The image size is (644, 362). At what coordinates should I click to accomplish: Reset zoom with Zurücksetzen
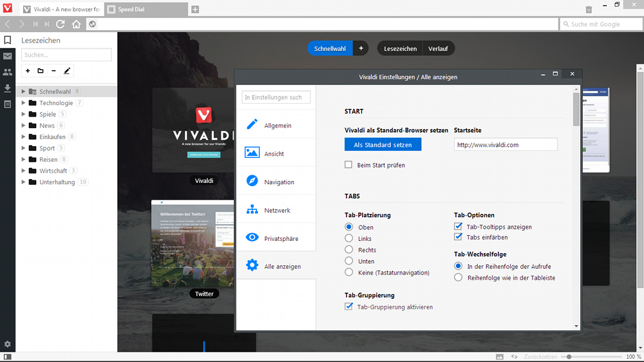540,357
